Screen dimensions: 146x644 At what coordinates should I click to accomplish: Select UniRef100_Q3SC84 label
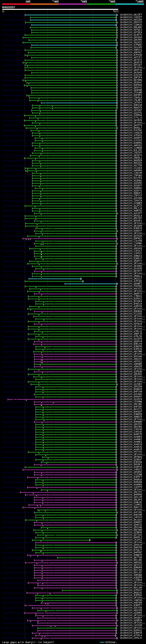click(x=131, y=75)
